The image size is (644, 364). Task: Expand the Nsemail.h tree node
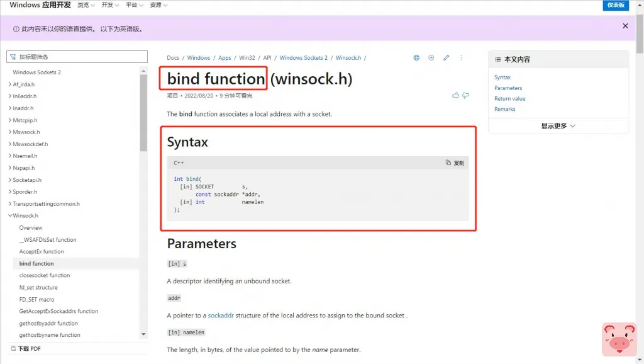click(10, 156)
